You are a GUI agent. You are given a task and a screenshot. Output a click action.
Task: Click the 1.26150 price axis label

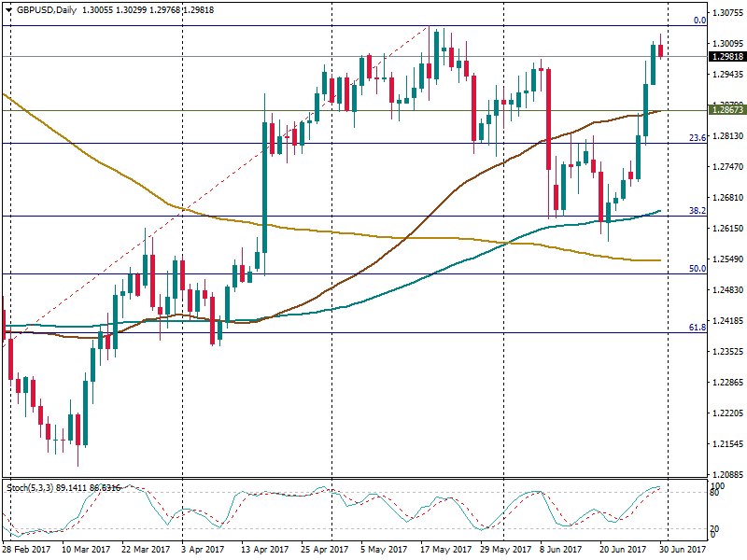[x=726, y=229]
